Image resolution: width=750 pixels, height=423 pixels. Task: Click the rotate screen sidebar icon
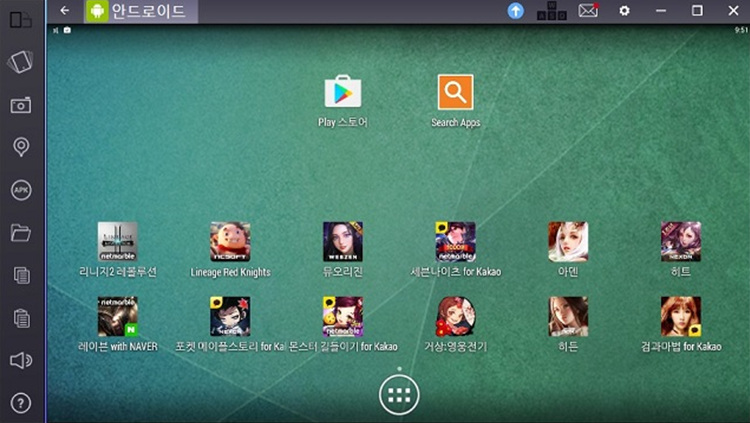(x=21, y=62)
